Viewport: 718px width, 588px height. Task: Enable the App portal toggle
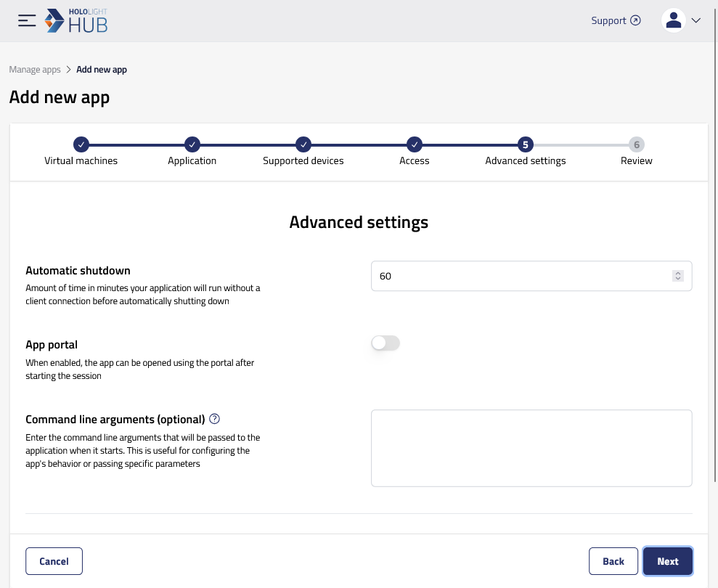point(385,343)
